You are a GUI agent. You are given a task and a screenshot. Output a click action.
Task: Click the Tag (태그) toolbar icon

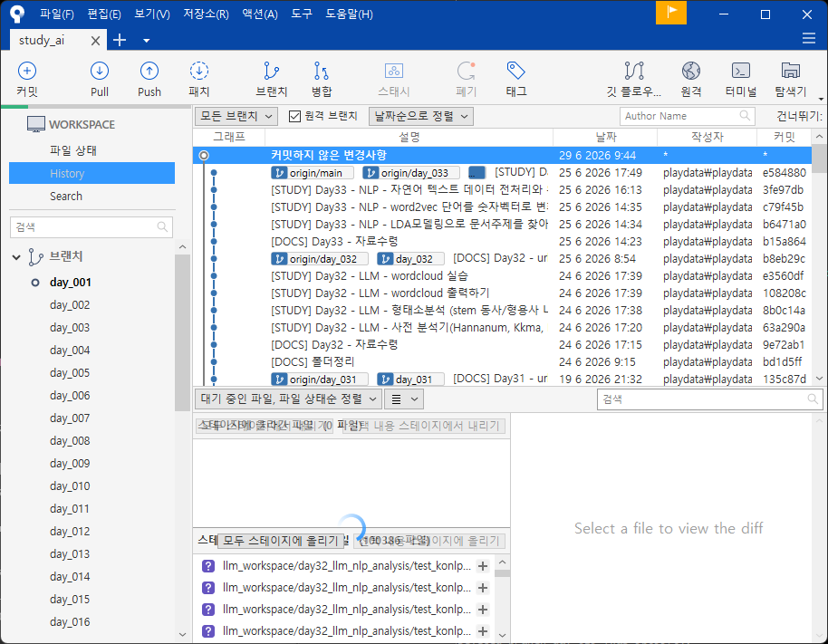[x=516, y=71]
